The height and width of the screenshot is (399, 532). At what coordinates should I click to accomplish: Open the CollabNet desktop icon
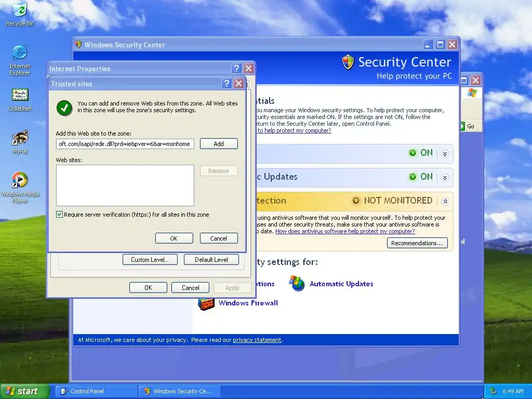click(x=20, y=99)
